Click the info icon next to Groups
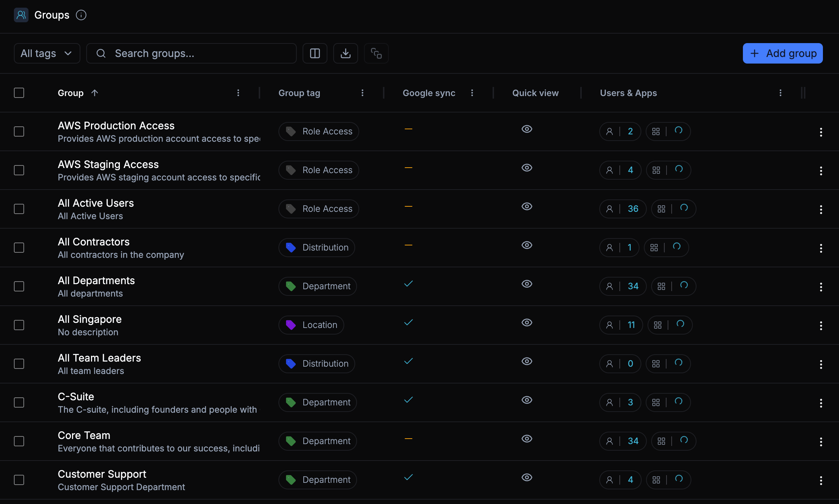 pyautogui.click(x=81, y=15)
